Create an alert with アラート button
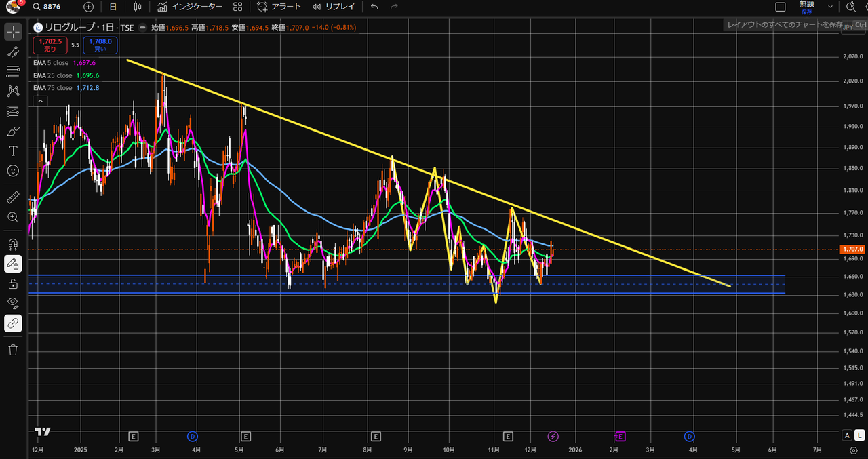Image resolution: width=868 pixels, height=459 pixels. pos(279,7)
